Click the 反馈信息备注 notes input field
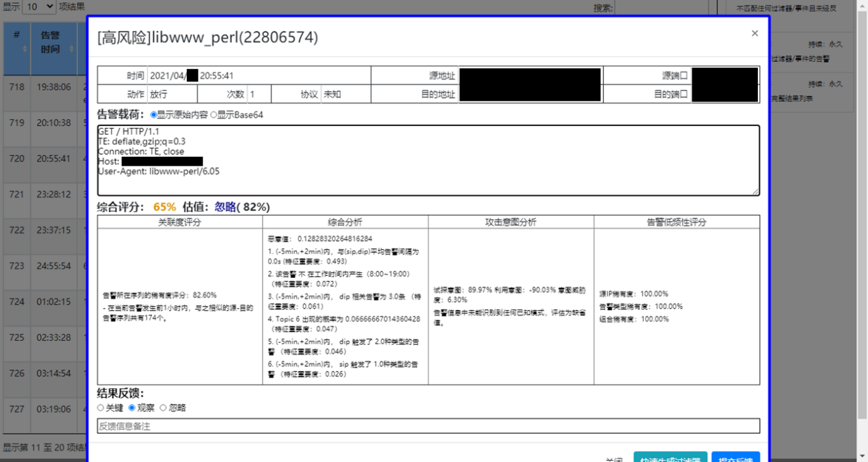This screenshot has width=868, height=462. coord(428,426)
